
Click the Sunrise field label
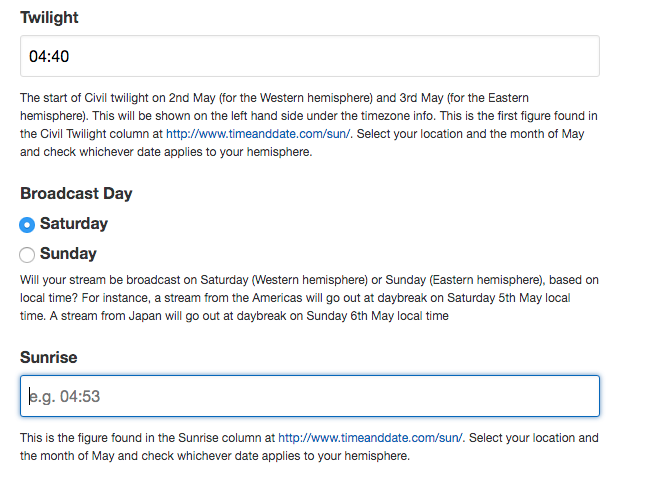coord(48,357)
